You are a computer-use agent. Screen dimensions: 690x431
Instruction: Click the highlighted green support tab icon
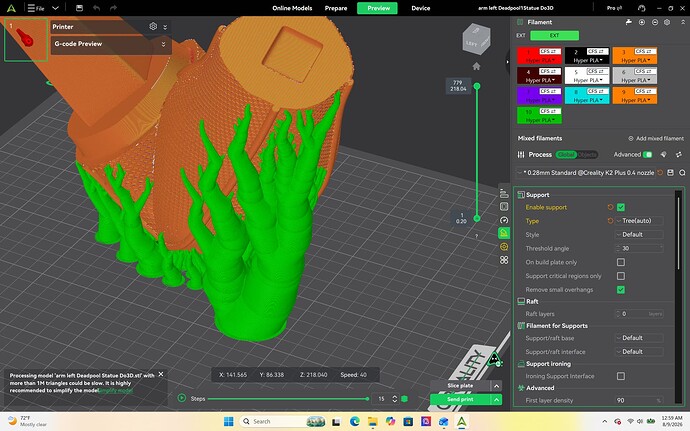pos(504,233)
